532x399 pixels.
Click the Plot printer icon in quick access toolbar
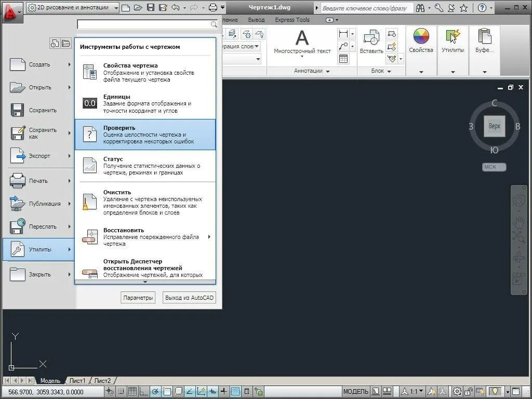point(213,7)
